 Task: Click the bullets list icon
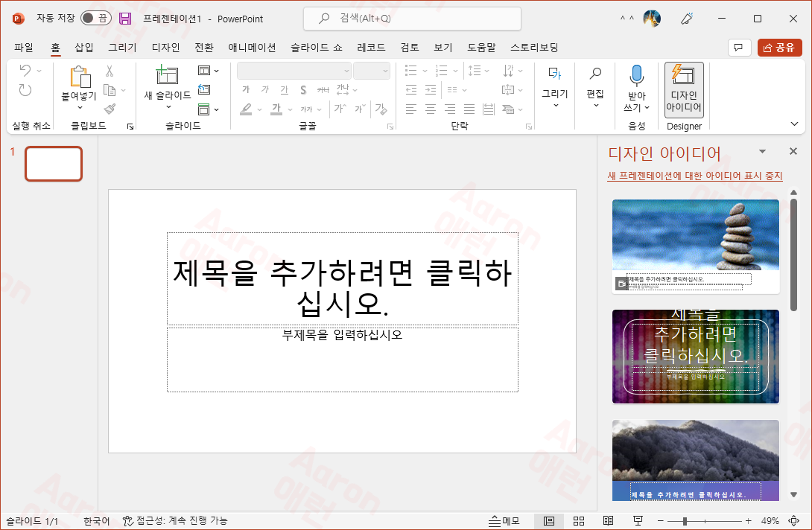point(410,71)
